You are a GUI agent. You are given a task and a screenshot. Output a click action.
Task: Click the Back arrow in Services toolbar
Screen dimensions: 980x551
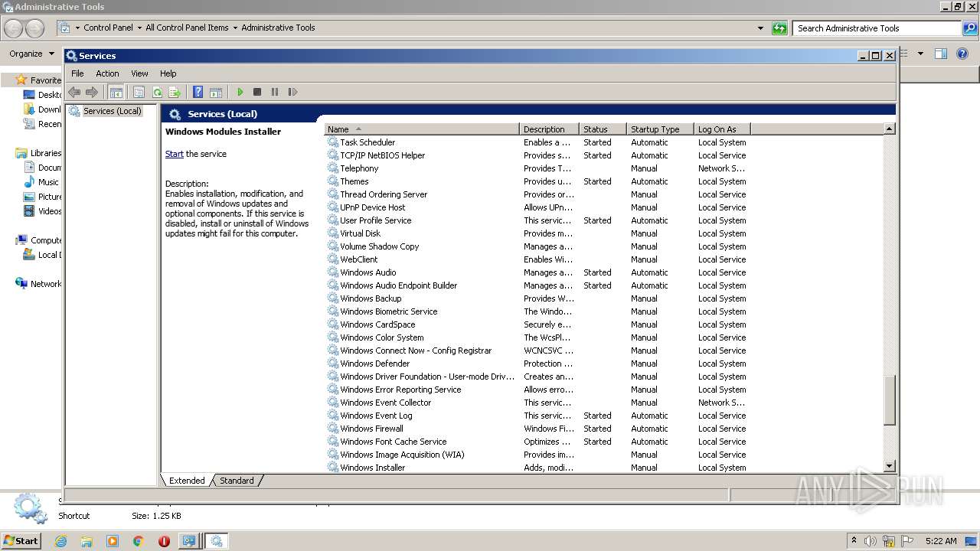coord(74,92)
